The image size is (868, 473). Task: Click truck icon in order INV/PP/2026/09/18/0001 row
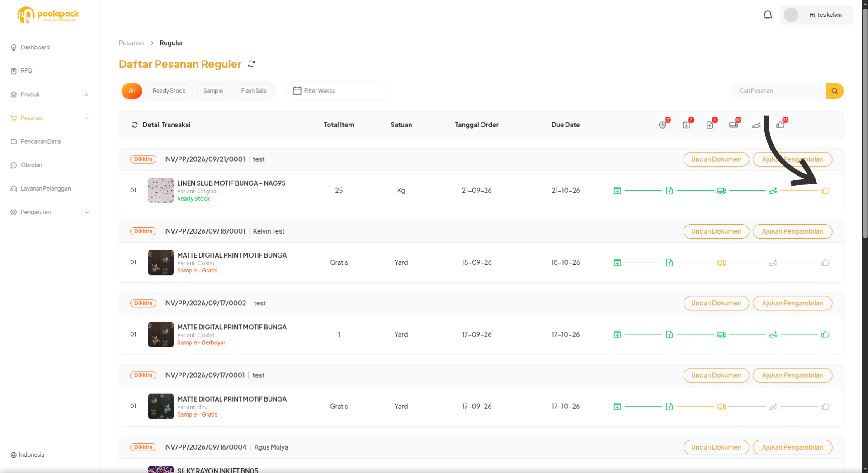coord(722,262)
